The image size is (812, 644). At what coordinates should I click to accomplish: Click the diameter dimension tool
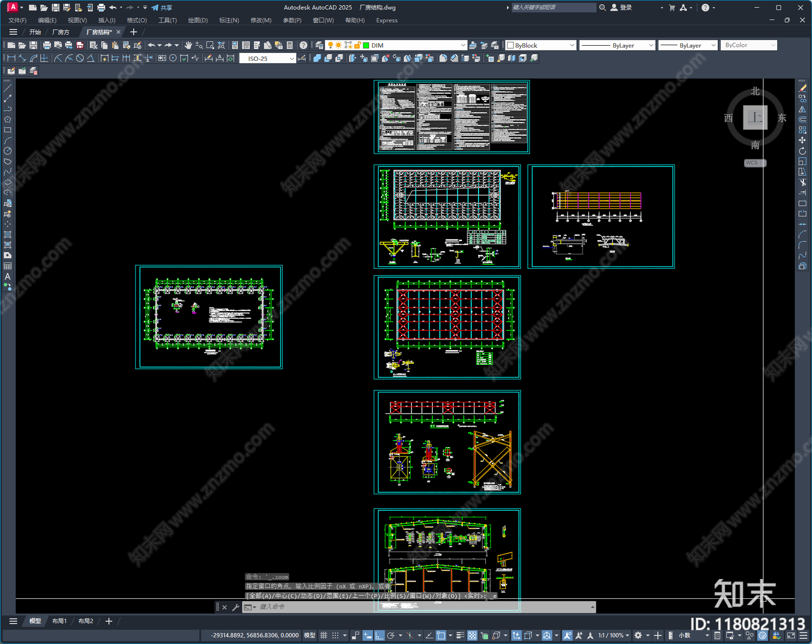pyautogui.click(x=80, y=58)
